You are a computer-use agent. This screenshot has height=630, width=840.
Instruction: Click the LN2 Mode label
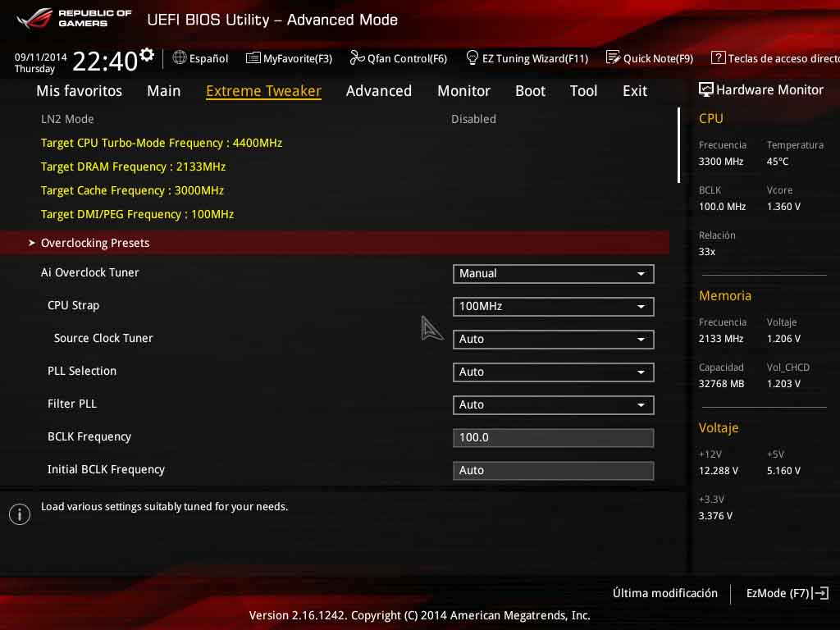[67, 119]
